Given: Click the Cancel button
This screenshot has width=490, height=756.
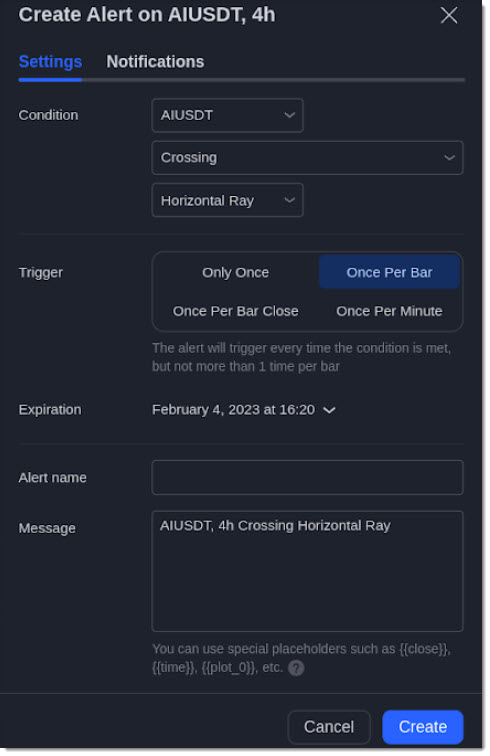Looking at the screenshot, I should click(329, 727).
